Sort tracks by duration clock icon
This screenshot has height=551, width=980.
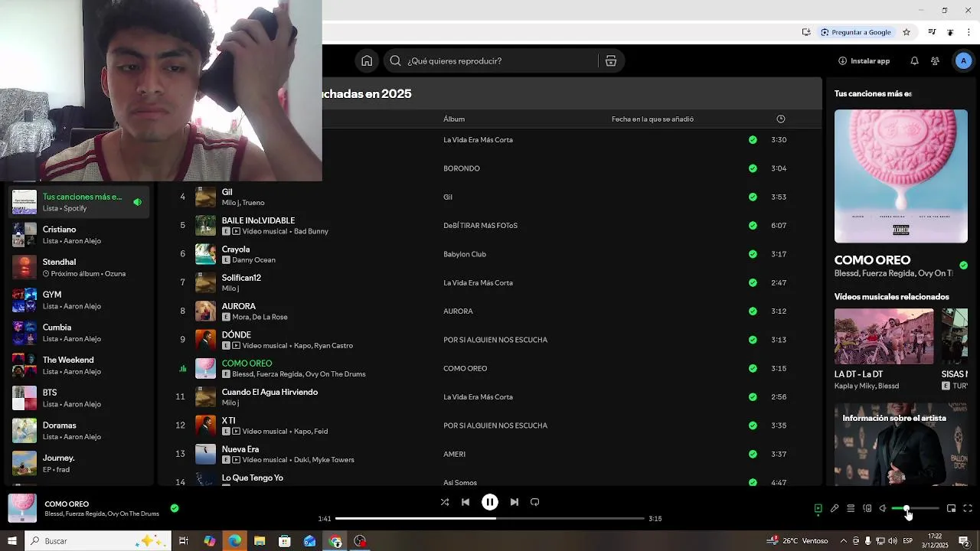tap(780, 119)
